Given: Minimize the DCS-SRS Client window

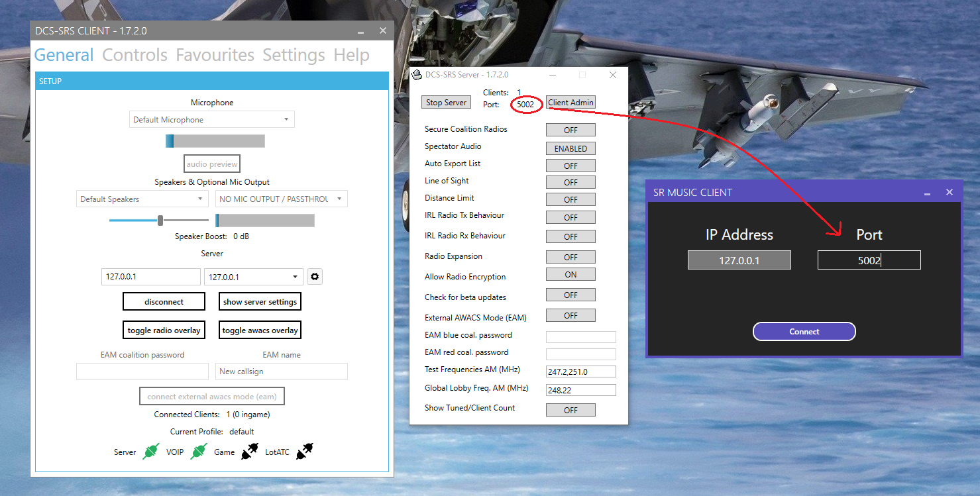Looking at the screenshot, I should coord(360,31).
